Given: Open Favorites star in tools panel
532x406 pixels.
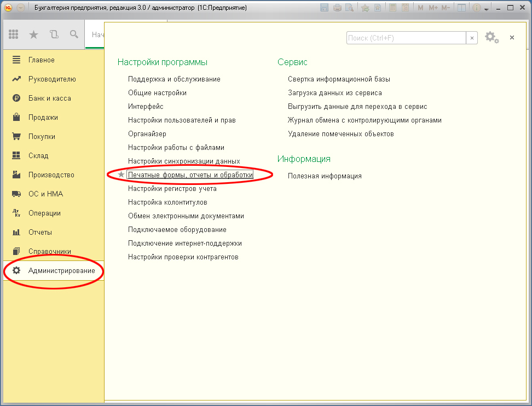Looking at the screenshot, I should 33,34.
